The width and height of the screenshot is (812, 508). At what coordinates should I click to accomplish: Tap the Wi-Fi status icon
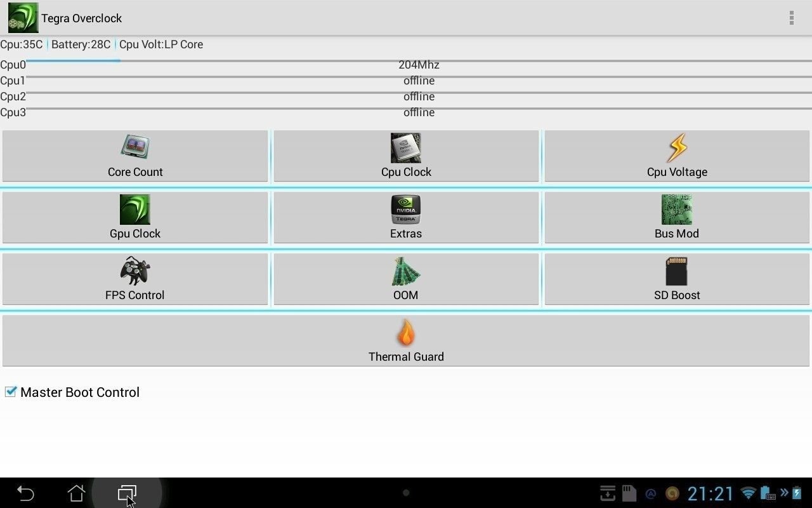pyautogui.click(x=749, y=493)
